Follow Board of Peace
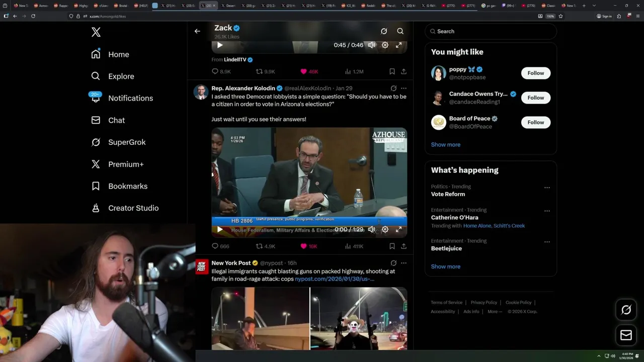Screen dimensions: 644x362 tap(536, 122)
